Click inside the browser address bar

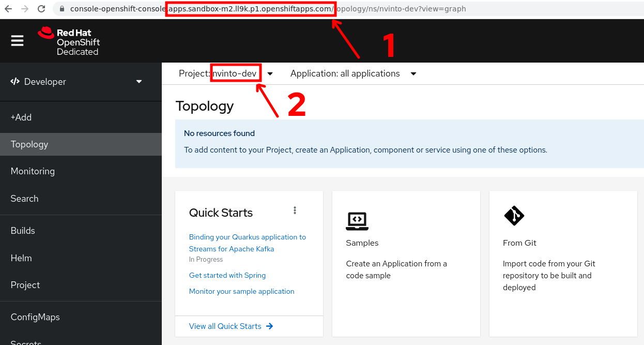[x=362, y=8]
